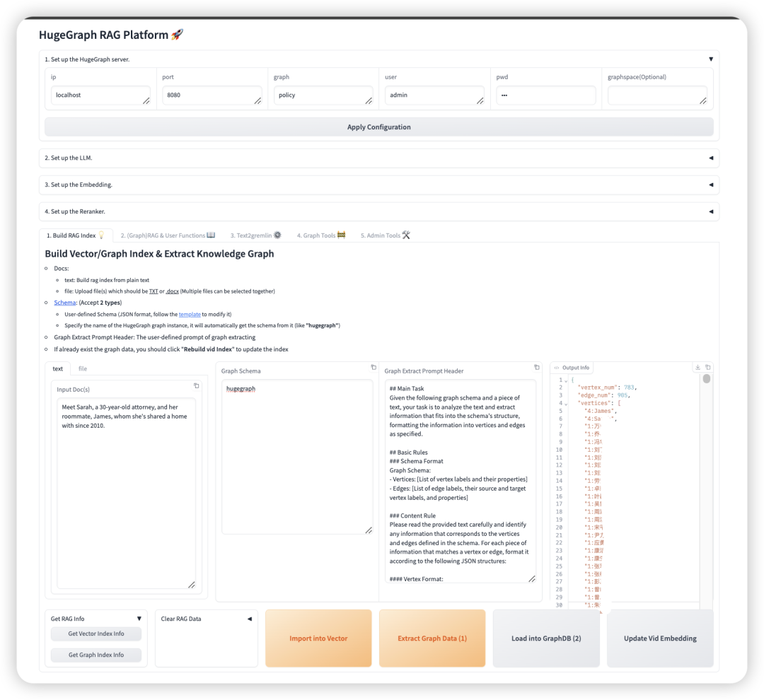Open the Graph Tools tab
The image size is (764, 700).
(x=321, y=235)
